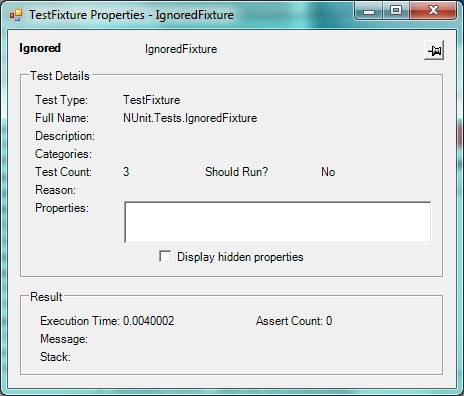
Task: Close the TestFixture Properties window
Action: 433,11
